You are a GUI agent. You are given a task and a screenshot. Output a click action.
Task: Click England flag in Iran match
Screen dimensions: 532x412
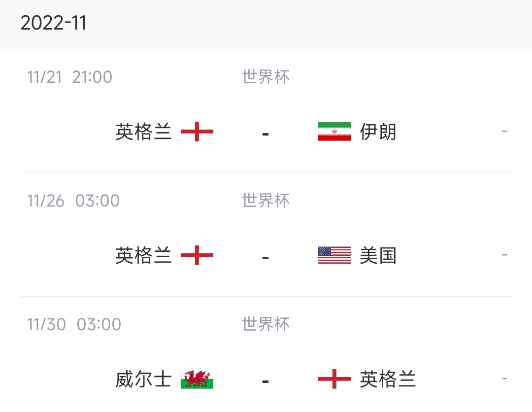point(197,132)
